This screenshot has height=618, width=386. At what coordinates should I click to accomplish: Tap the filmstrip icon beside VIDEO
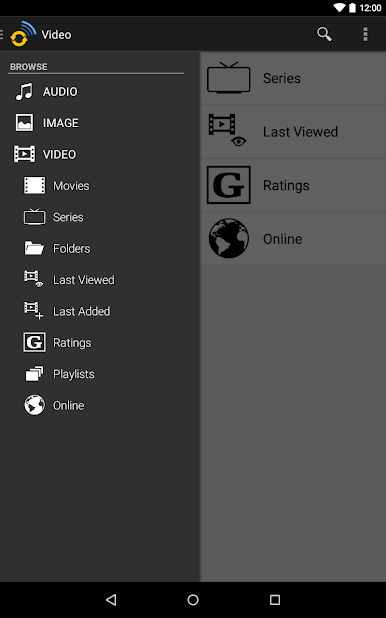24,154
